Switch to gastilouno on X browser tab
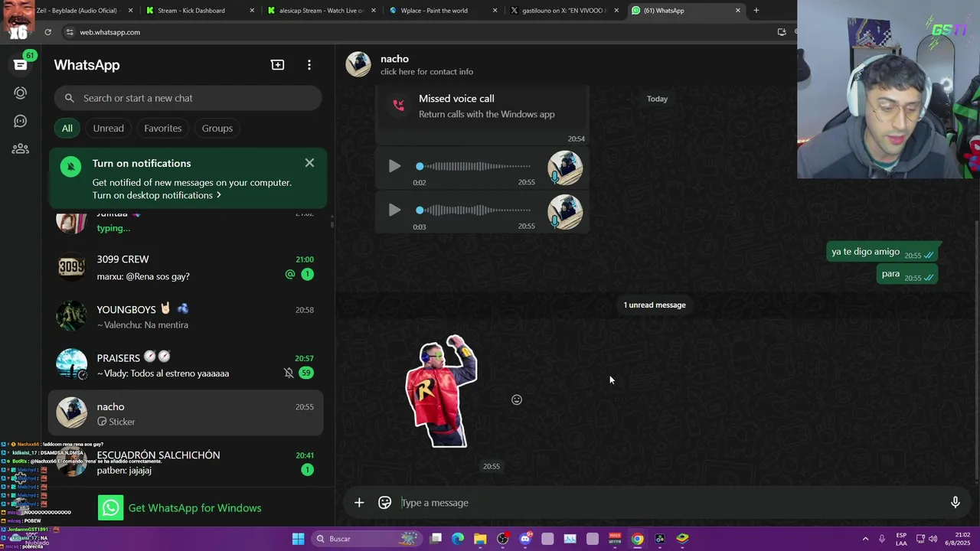 (563, 11)
